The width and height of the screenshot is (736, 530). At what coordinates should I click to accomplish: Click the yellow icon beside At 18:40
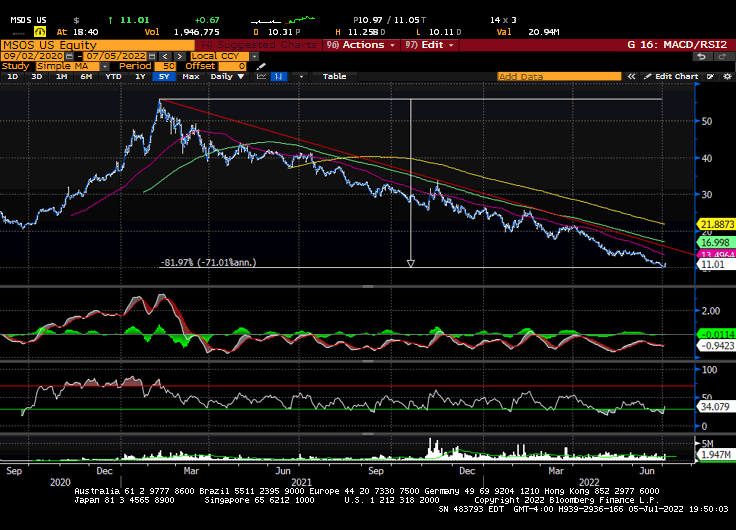click(x=40, y=32)
